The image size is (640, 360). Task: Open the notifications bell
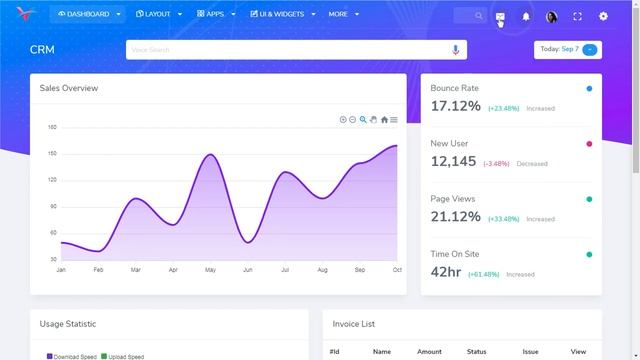(x=526, y=16)
